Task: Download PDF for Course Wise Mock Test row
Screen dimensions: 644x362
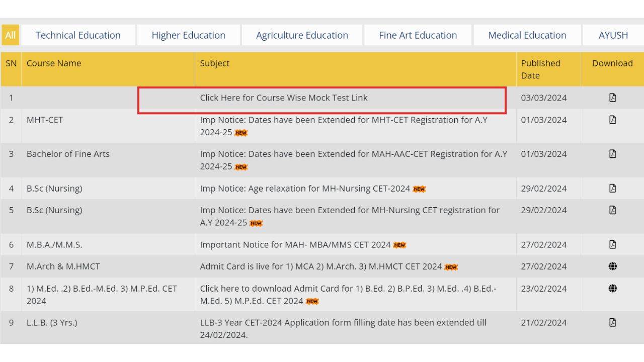Action: [612, 98]
